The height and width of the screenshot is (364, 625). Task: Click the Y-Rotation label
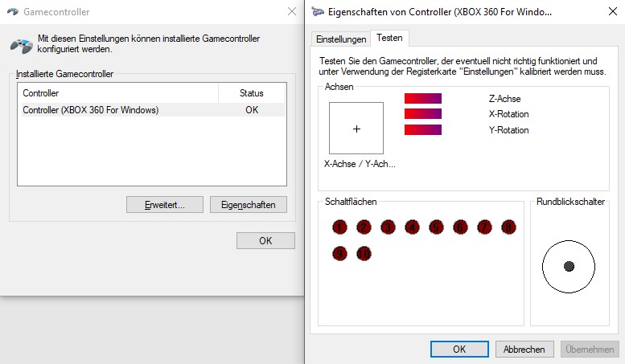tap(509, 130)
